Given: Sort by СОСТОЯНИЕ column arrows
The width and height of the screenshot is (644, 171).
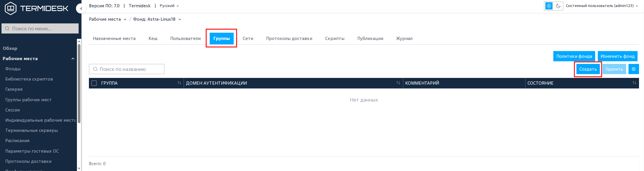Looking at the screenshot, I should [634, 83].
